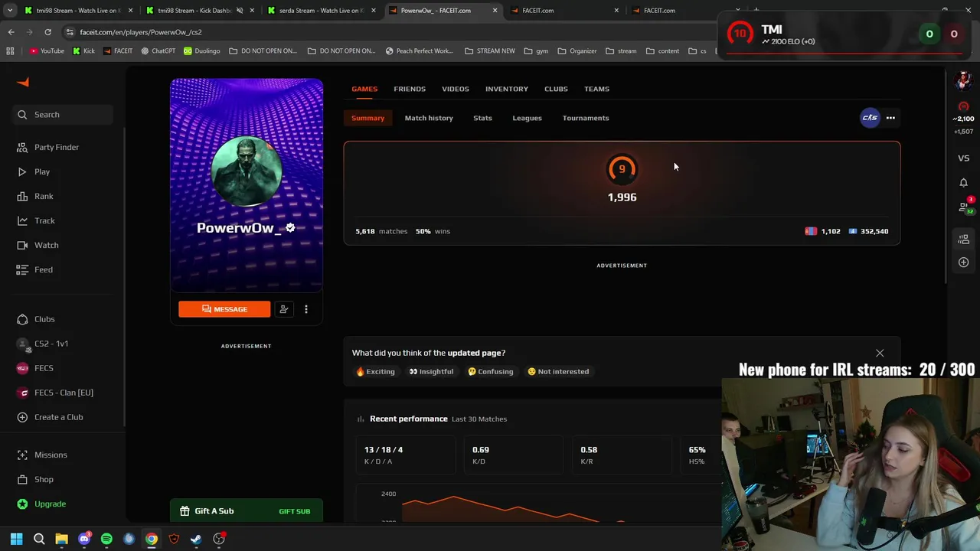Open the three-dot menu beside add friend
The width and height of the screenshot is (980, 551).
click(x=306, y=309)
